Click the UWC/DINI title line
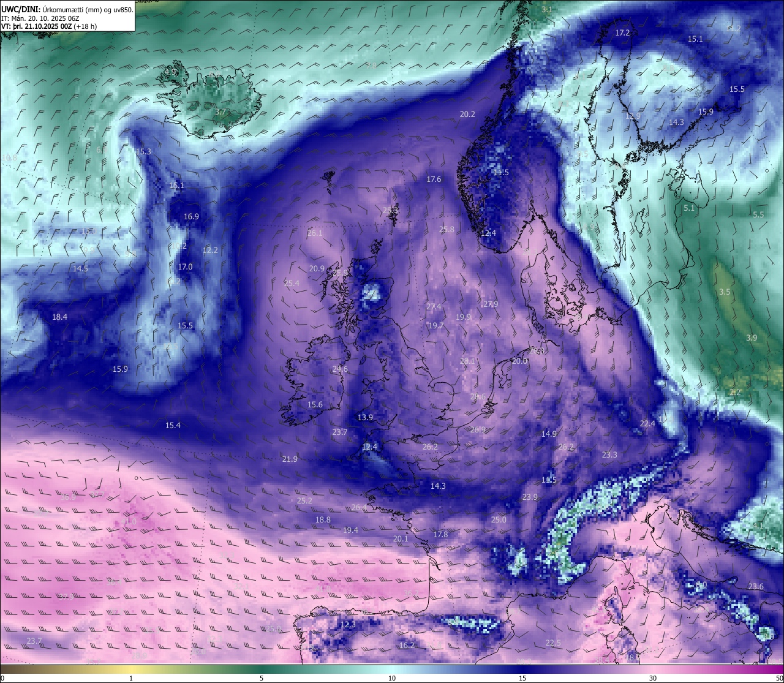 [67, 9]
